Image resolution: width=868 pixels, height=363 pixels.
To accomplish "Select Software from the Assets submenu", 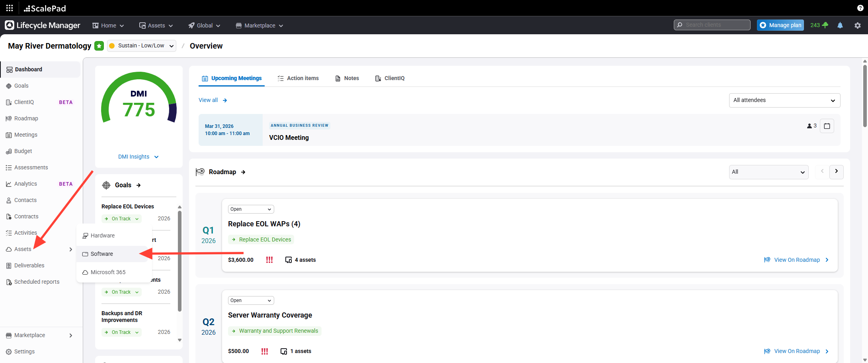I will (102, 254).
